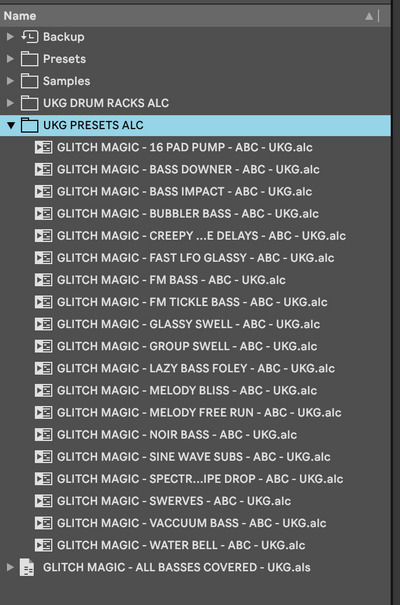The width and height of the screenshot is (400, 605).
Task: Click the ALL BASSES COVERED .als file icon
Action: tap(27, 567)
